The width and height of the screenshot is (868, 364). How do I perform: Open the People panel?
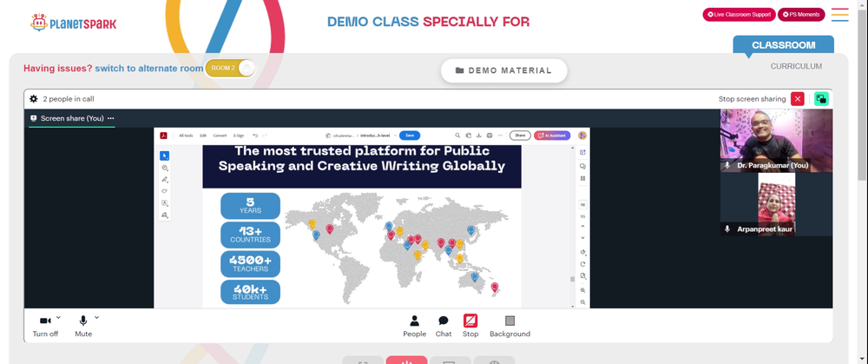point(414,327)
